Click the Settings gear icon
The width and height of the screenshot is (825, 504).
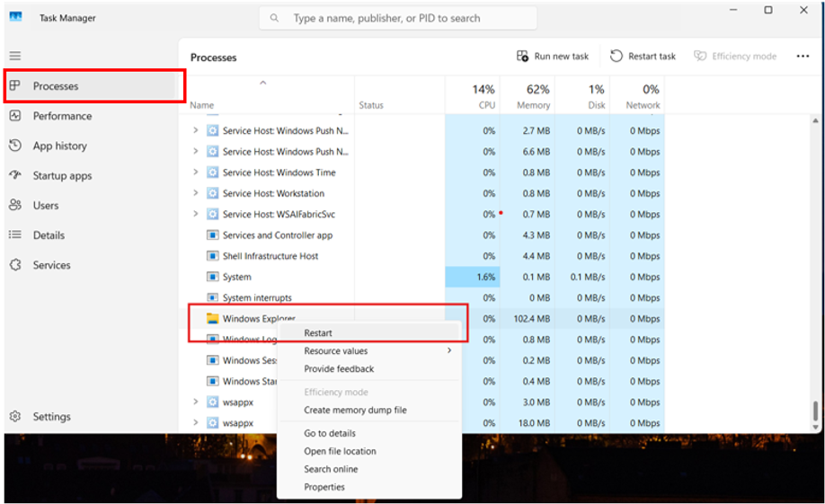pyautogui.click(x=15, y=416)
